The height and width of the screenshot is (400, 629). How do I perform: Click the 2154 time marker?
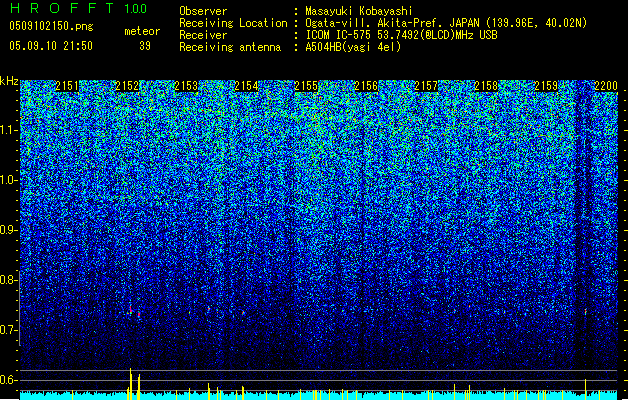click(x=246, y=86)
